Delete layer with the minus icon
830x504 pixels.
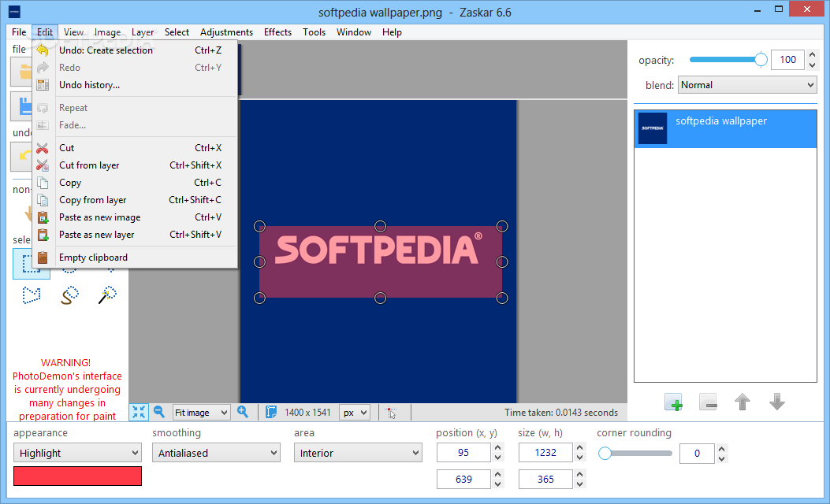[x=708, y=402]
